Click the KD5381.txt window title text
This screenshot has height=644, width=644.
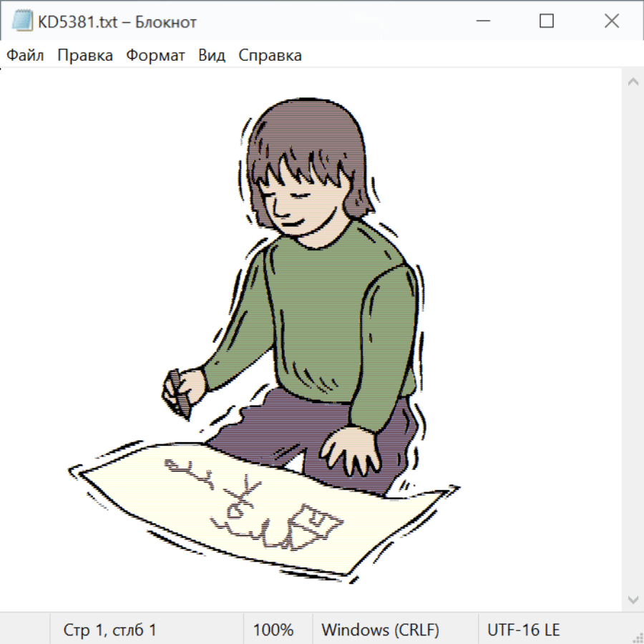click(x=117, y=21)
